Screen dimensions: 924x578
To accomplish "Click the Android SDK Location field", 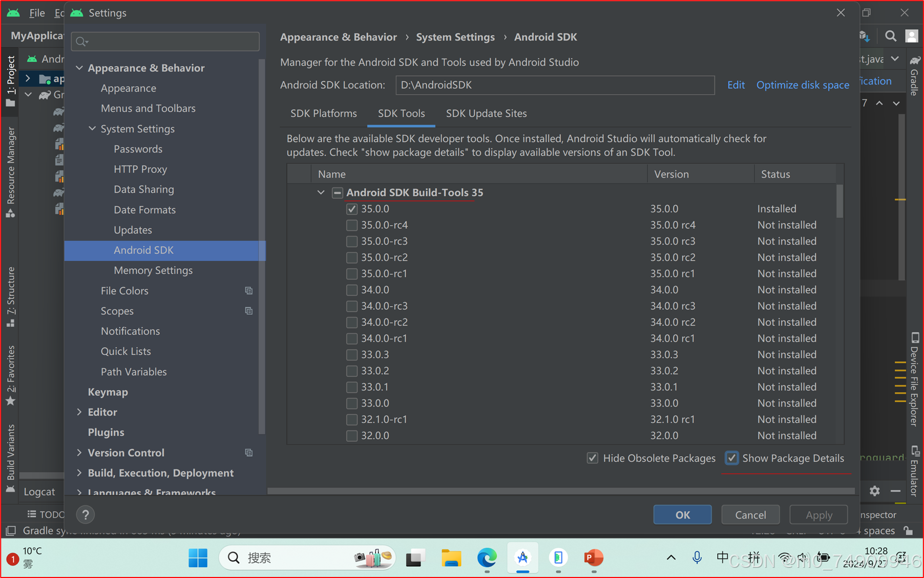I will [555, 85].
